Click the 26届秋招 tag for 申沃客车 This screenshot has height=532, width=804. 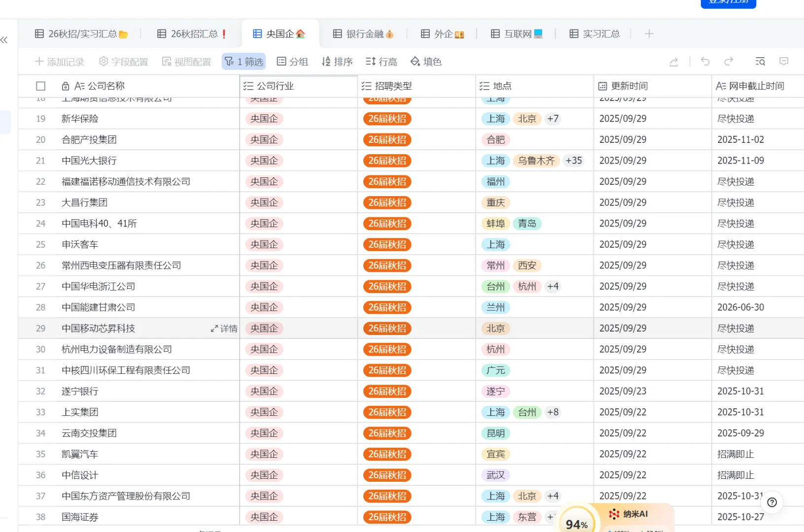tap(387, 245)
